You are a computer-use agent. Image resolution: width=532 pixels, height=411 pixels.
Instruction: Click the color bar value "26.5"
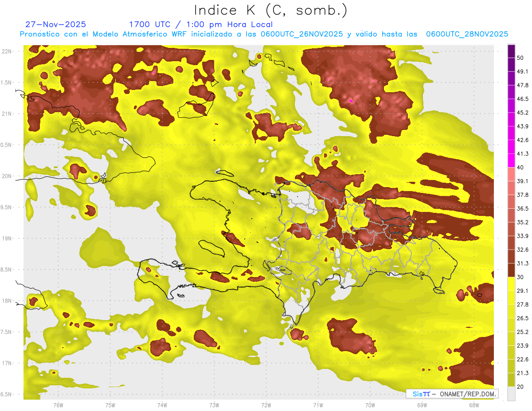(x=522, y=318)
